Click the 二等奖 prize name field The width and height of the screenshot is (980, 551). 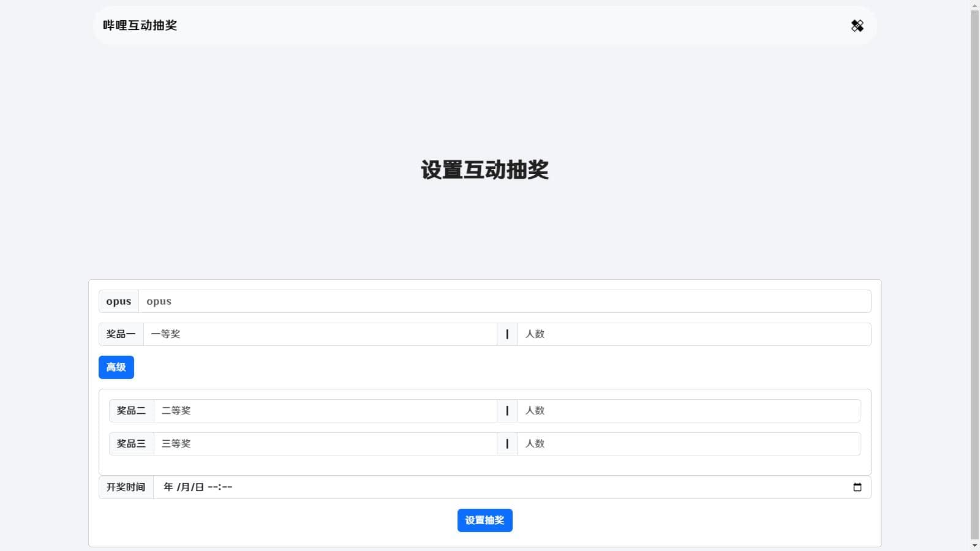(x=325, y=411)
